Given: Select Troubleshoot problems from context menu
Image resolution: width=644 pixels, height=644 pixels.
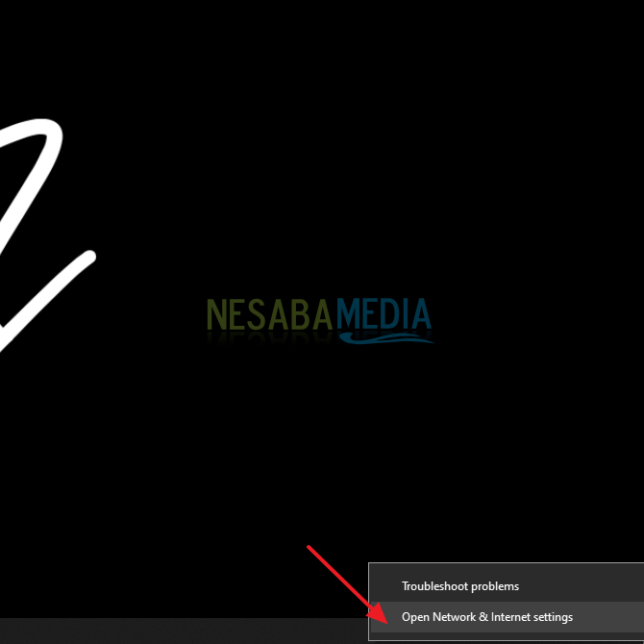Looking at the screenshot, I should [x=507, y=586].
